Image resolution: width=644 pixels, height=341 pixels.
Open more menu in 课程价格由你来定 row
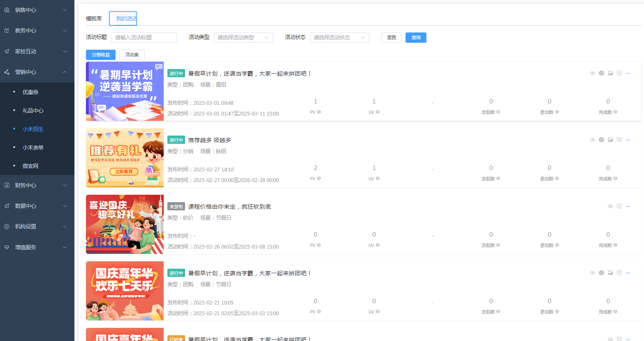[x=628, y=206]
